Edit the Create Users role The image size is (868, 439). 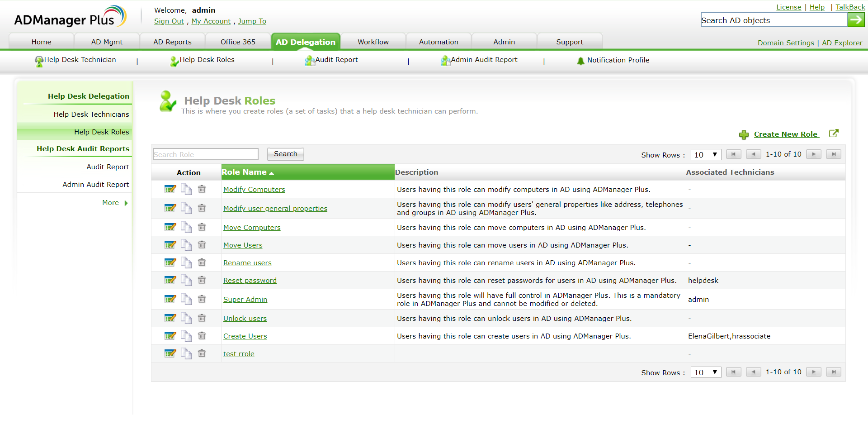[x=170, y=336]
